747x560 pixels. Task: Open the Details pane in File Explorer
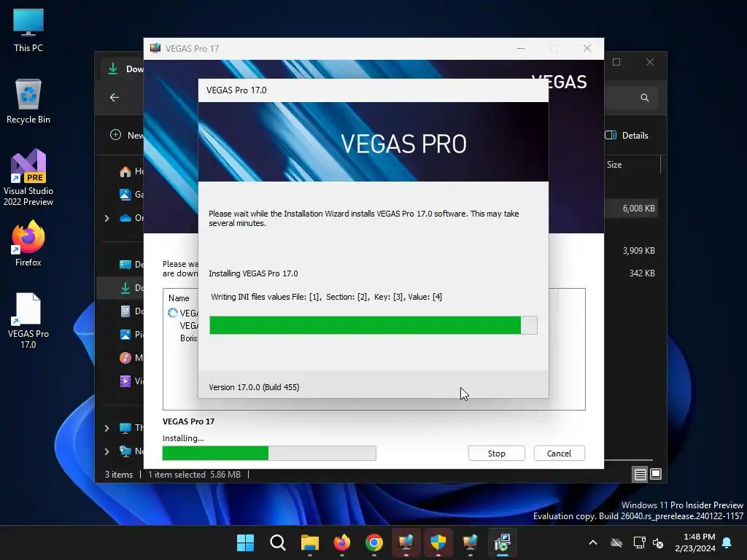[x=627, y=135]
